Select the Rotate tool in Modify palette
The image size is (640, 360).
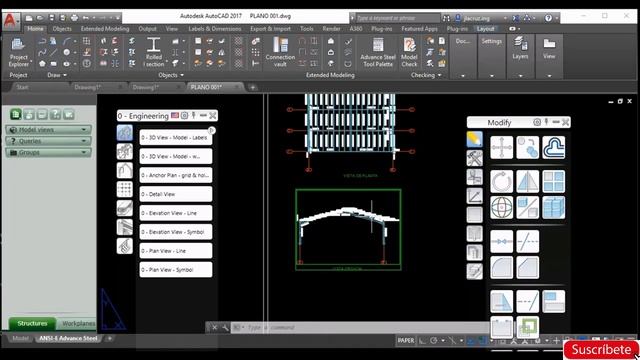[501, 181]
